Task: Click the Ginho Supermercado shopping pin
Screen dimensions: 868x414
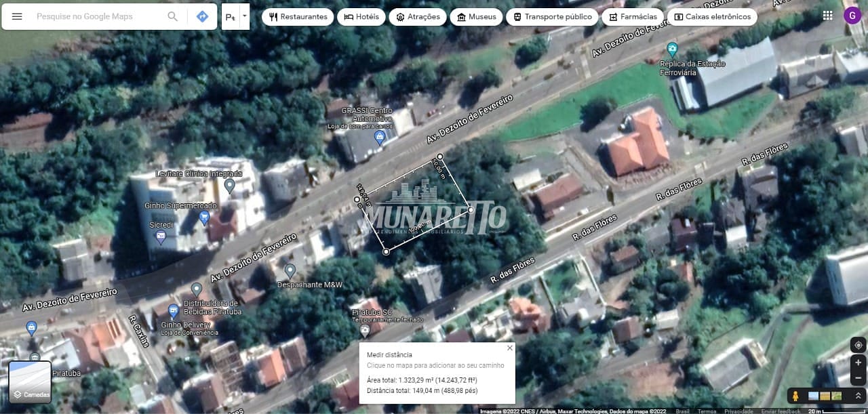Action: pos(204,218)
